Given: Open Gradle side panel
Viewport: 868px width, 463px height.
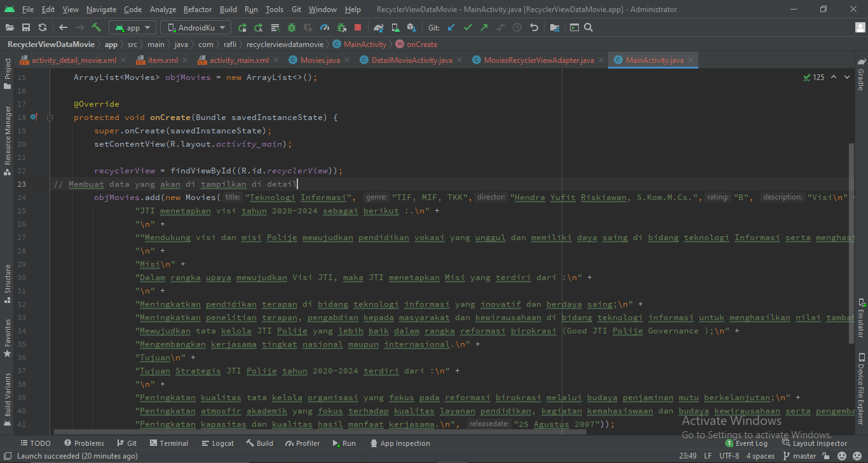Looking at the screenshot, I should pyautogui.click(x=861, y=75).
